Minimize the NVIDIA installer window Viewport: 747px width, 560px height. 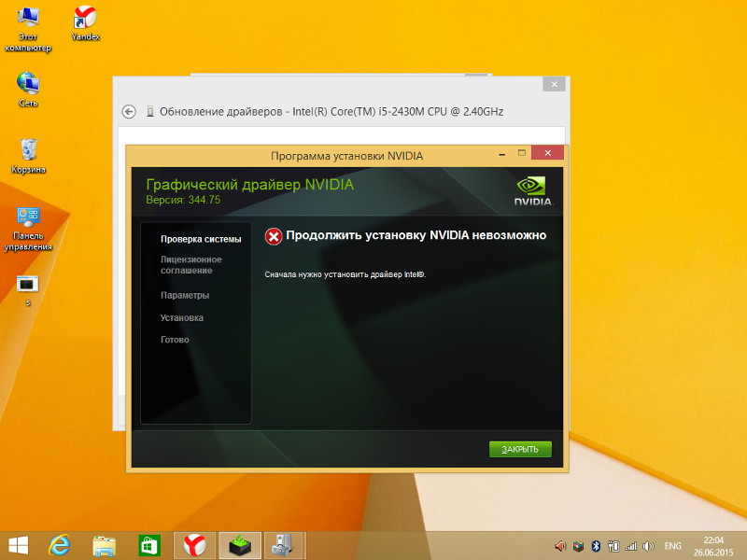(501, 154)
